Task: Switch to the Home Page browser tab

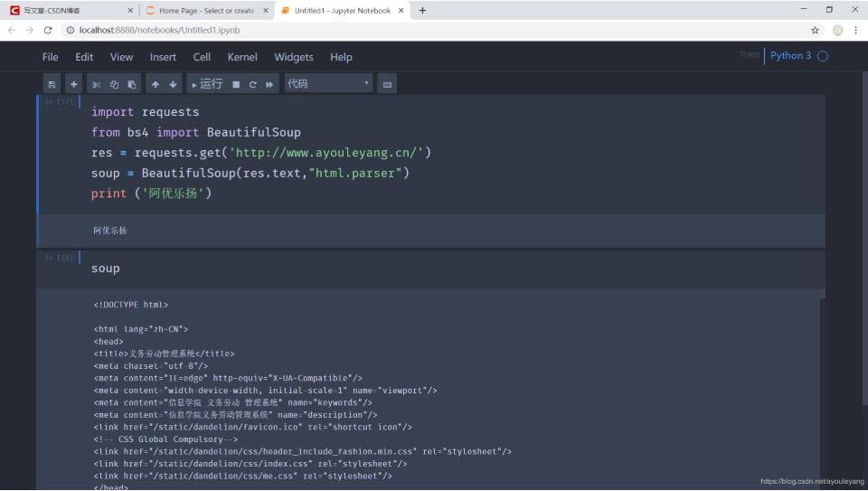Action: tap(206, 11)
